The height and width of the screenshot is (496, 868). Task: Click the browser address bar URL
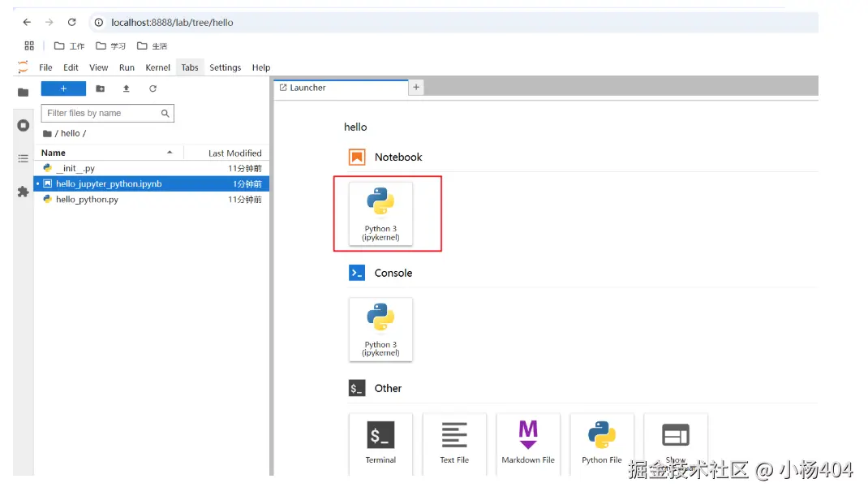point(172,23)
